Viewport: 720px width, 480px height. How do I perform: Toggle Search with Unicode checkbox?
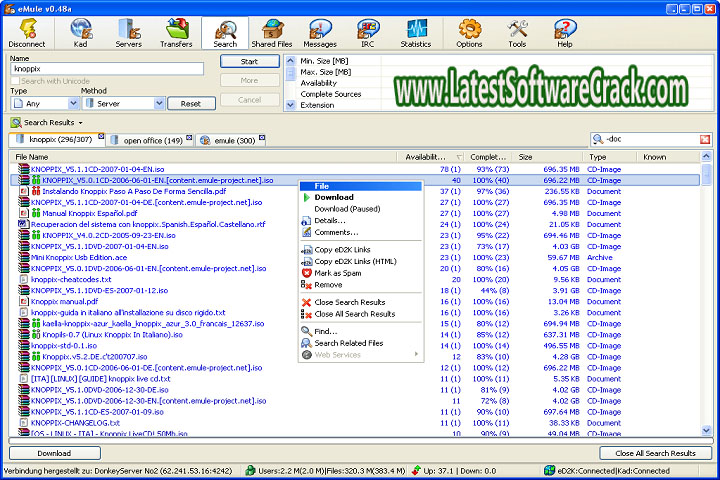pyautogui.click(x=15, y=81)
